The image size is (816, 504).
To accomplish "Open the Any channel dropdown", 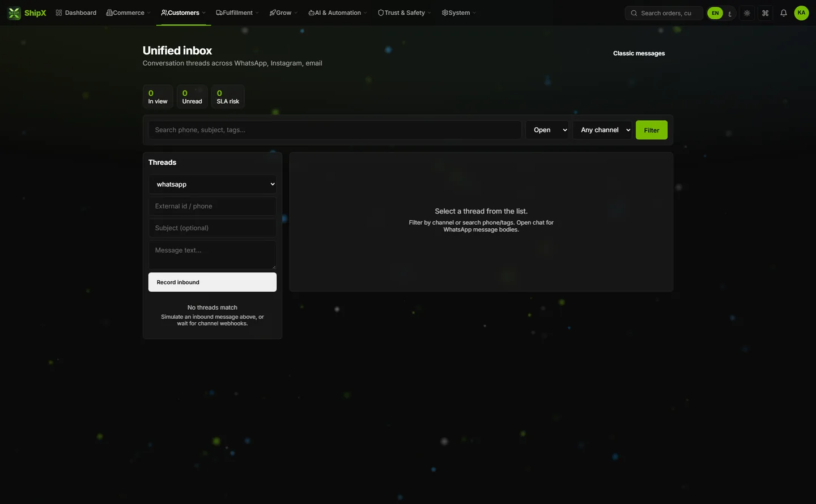I will point(602,130).
